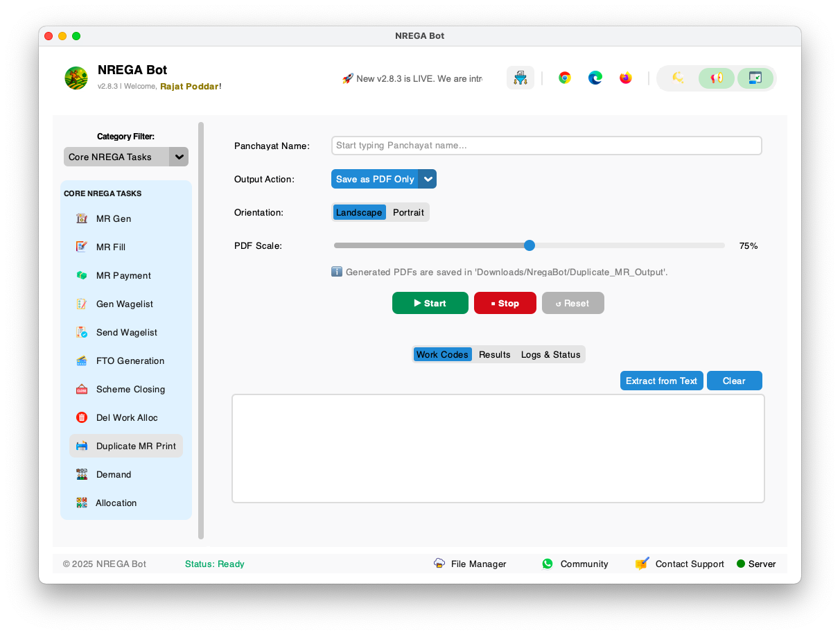Open Send Wagelist task
The width and height of the screenshot is (840, 635).
coord(126,332)
